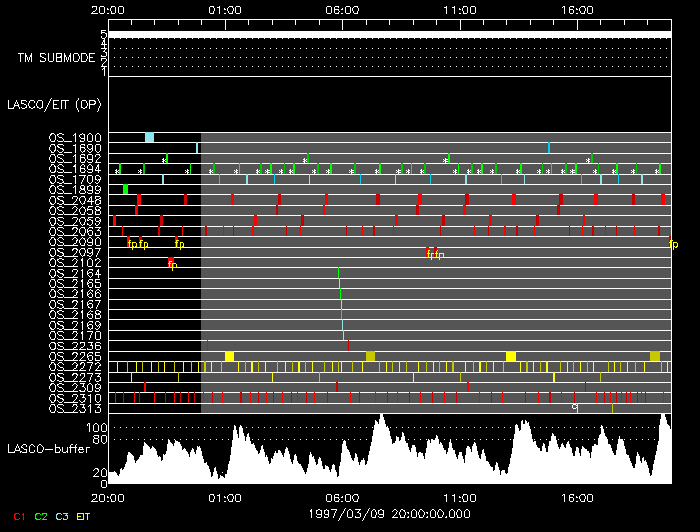The height and width of the screenshot is (532, 700).
Task: Select the 'c' marker in OS_2313 row
Action: [574, 407]
